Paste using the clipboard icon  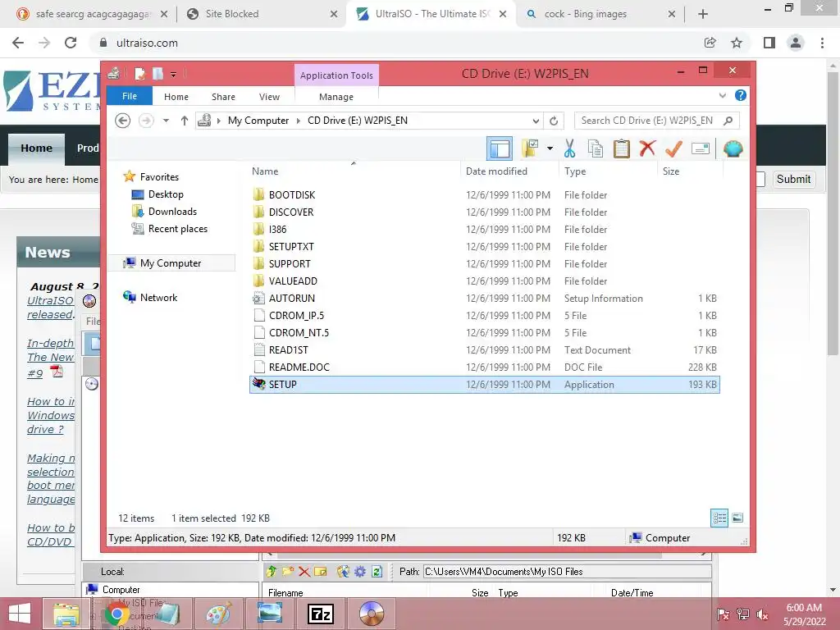[622, 148]
